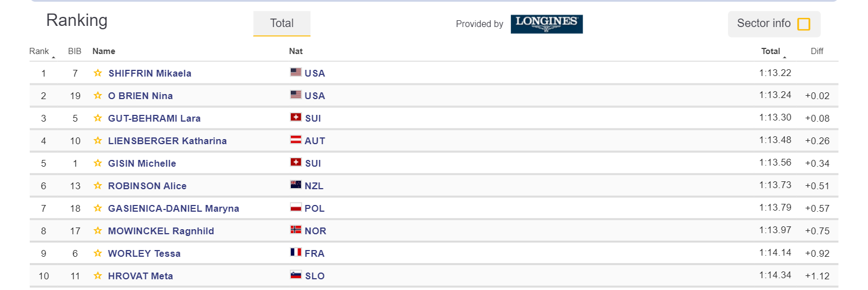Viewport: 868px width, 290px height.
Task: Favorite LIENSBERGER Katharina with the star icon
Action: pos(98,141)
